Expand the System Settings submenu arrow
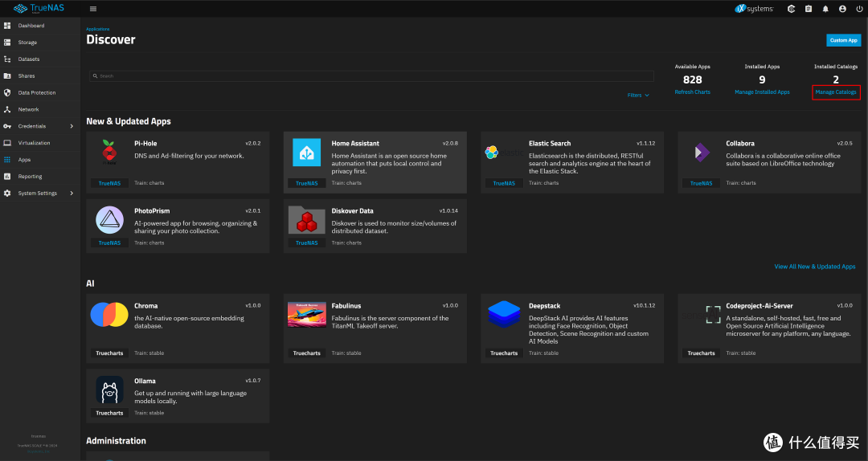The height and width of the screenshot is (461, 868). point(72,193)
